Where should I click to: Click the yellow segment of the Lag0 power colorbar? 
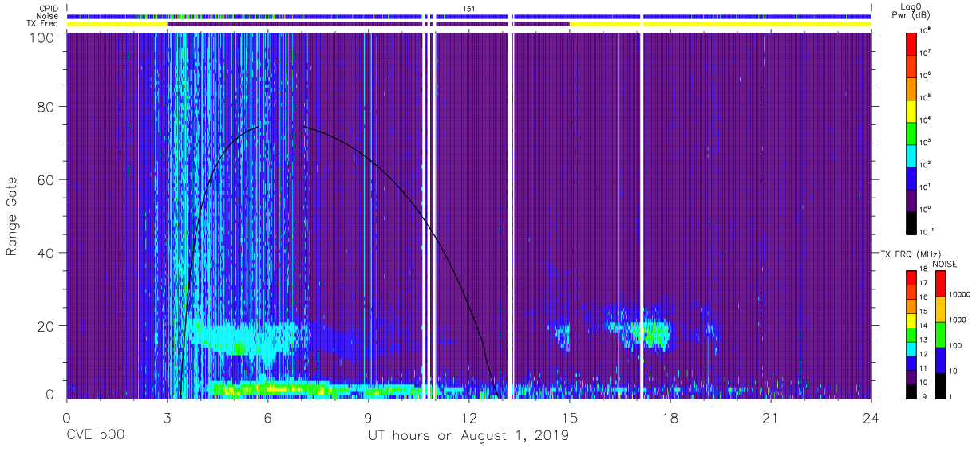(x=912, y=110)
